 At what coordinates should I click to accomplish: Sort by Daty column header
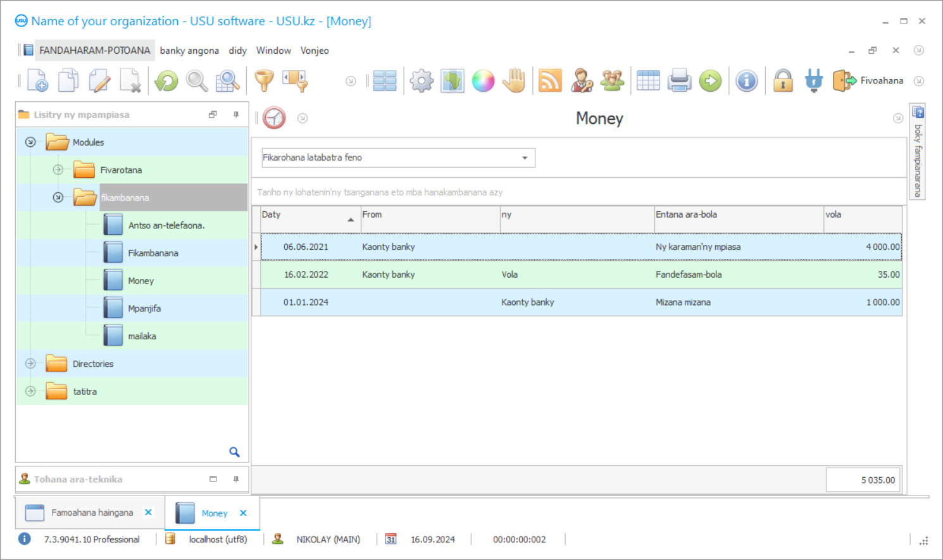tap(310, 220)
